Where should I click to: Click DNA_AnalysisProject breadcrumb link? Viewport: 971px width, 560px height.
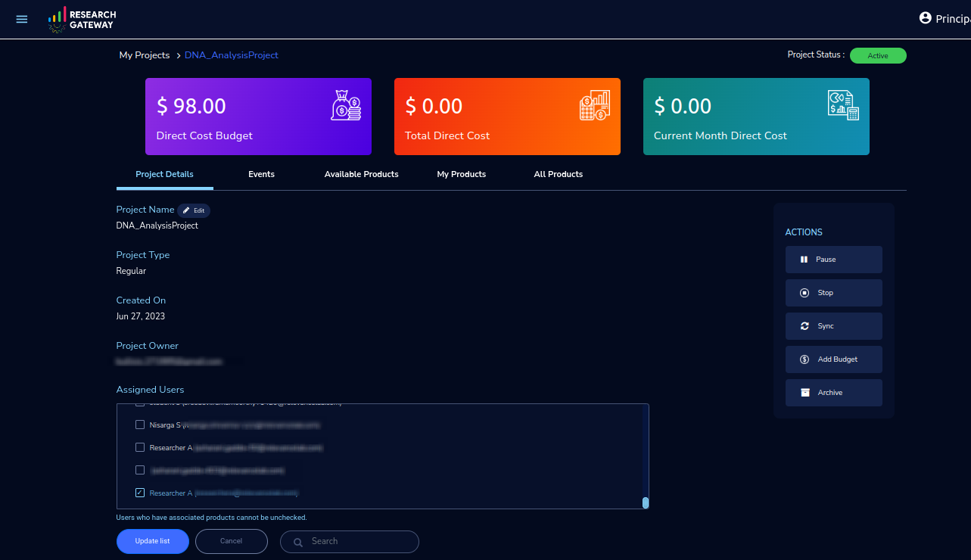click(x=232, y=55)
